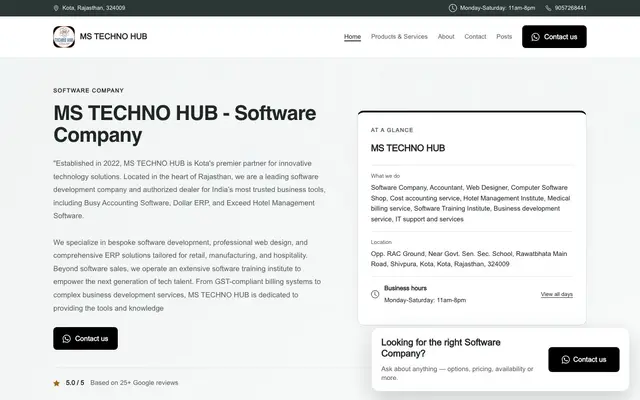Click the location pin icon in top bar
Viewport: 640px width, 400px height.
click(56, 8)
